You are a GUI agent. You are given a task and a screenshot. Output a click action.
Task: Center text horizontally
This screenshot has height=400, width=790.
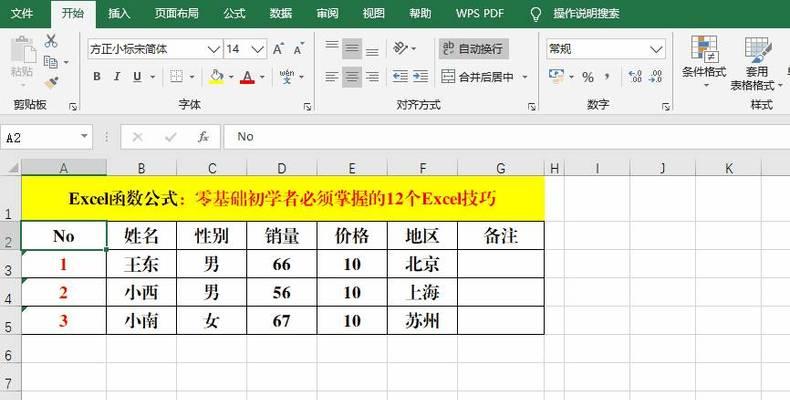pyautogui.click(x=352, y=77)
